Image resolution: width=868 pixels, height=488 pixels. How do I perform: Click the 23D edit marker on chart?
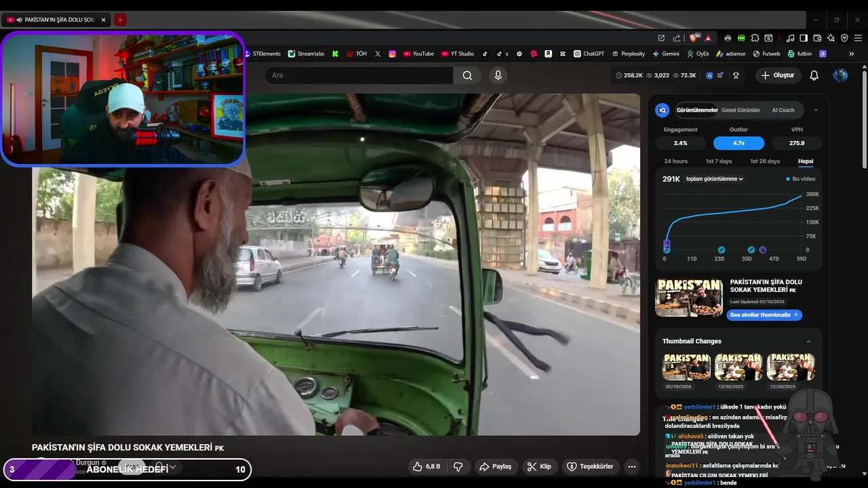pos(722,250)
